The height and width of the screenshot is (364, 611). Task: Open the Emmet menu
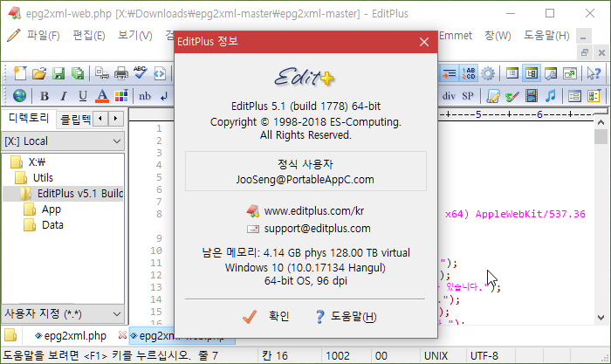[455, 36]
